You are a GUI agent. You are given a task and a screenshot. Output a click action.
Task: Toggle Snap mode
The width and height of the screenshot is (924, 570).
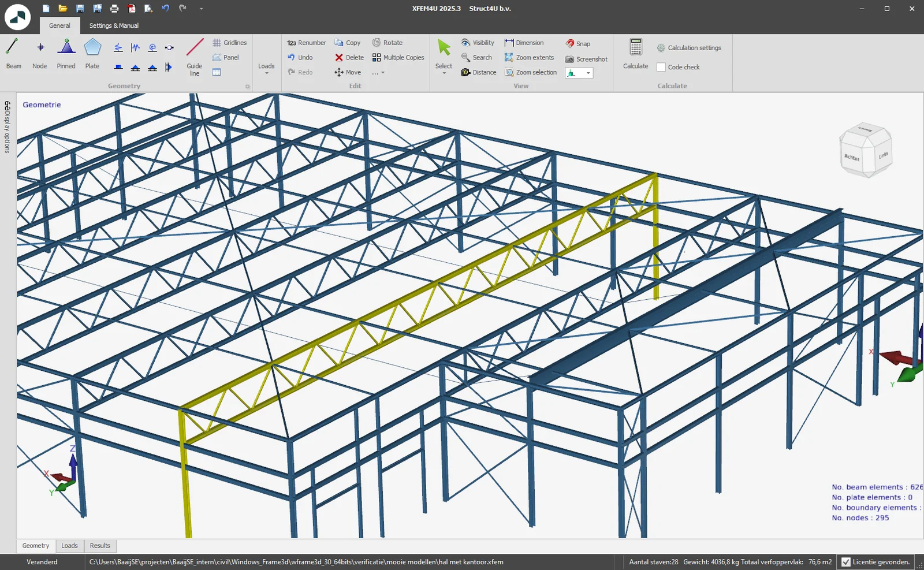[577, 44]
